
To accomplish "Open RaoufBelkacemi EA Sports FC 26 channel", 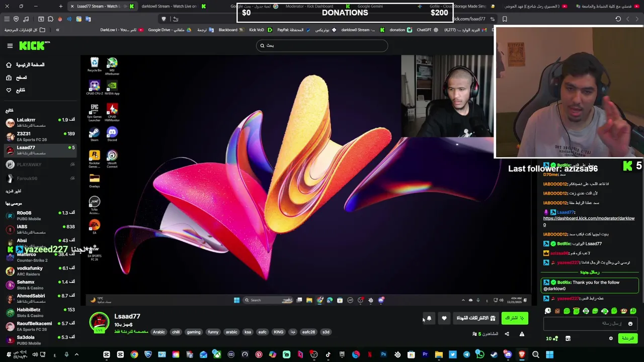I will click(40, 326).
